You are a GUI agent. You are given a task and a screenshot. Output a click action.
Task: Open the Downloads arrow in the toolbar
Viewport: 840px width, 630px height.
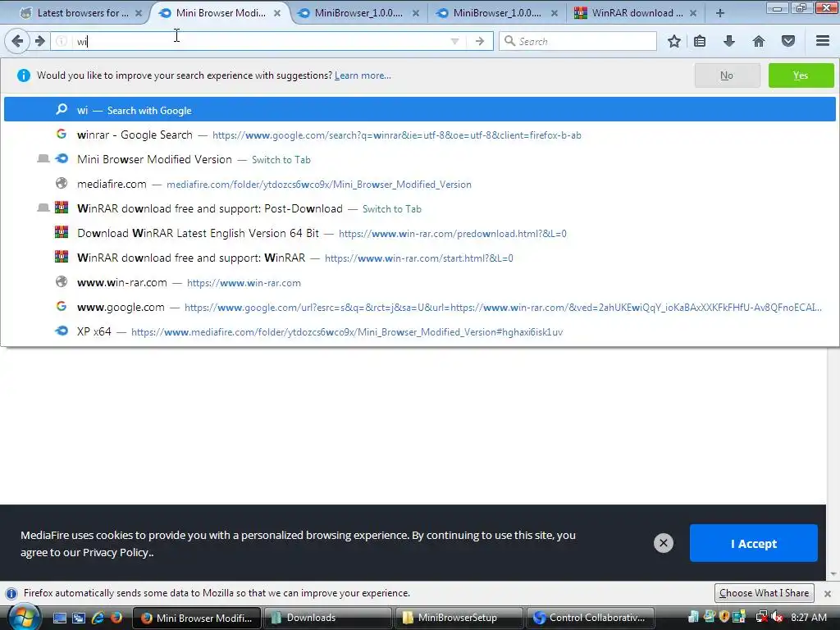coord(729,41)
